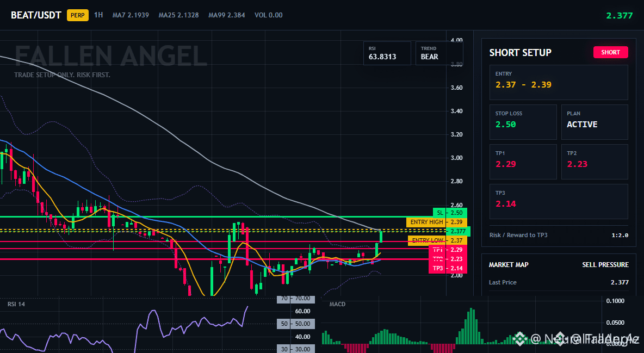The height and width of the screenshot is (353, 644).
Task: Click the Risk / Reward to TP3 label
Action: coord(518,235)
